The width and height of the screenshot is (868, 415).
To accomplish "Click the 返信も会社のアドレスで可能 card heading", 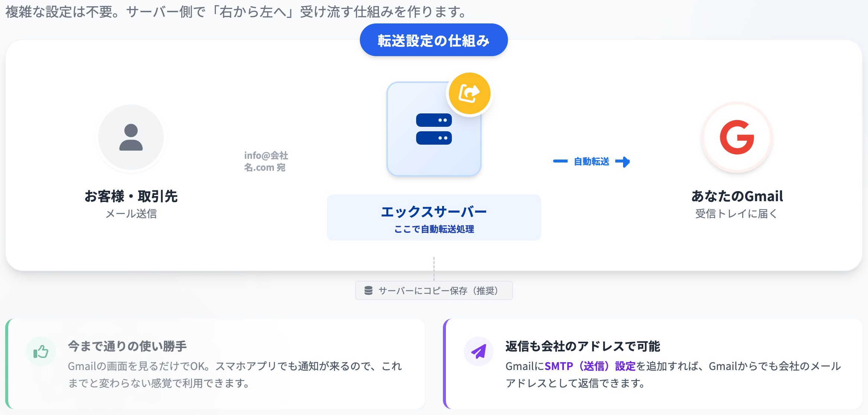I will coord(583,346).
